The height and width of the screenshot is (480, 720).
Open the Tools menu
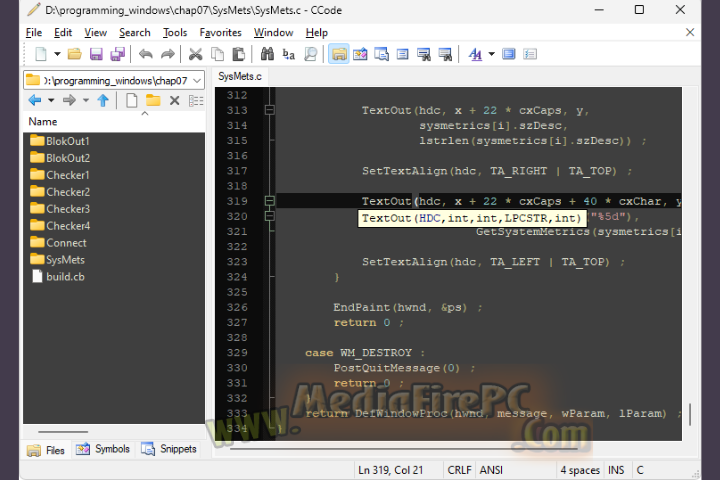click(x=175, y=33)
